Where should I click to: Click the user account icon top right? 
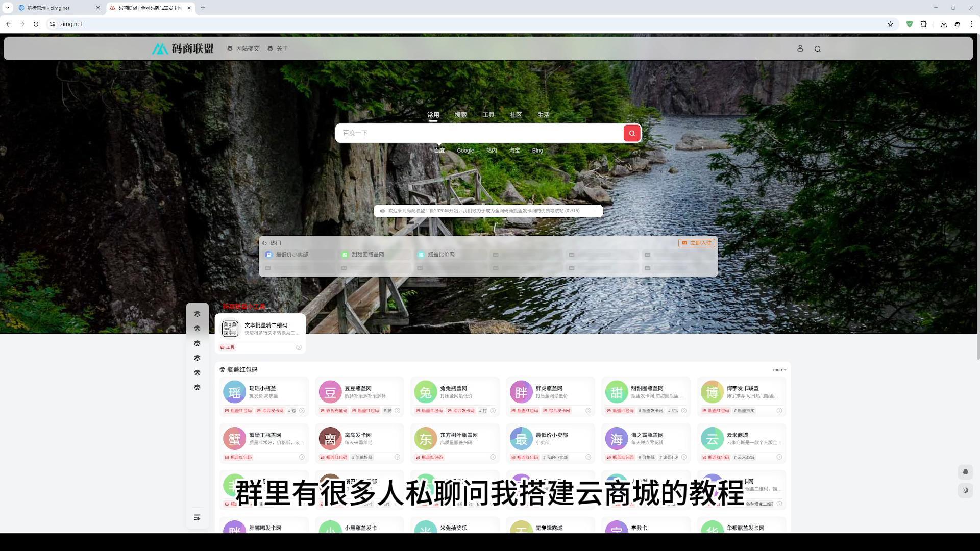coord(800,48)
